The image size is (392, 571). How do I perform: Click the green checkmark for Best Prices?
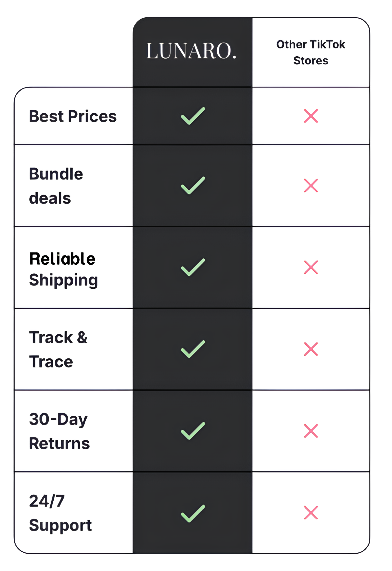[193, 116]
